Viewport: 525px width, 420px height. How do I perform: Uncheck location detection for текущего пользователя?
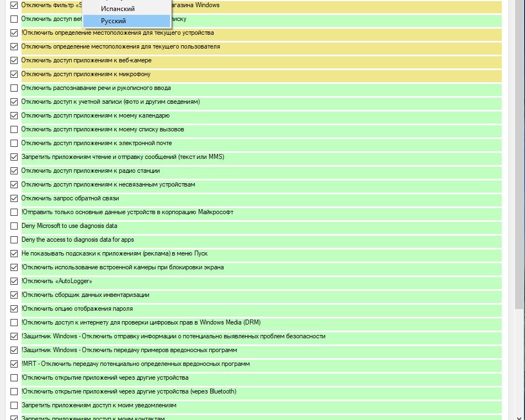pyautogui.click(x=14, y=46)
